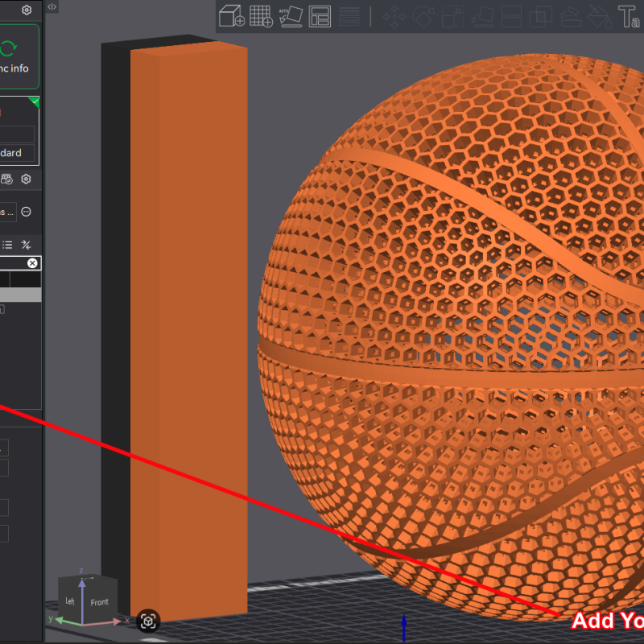Clear the search field with X button
The width and height of the screenshot is (644, 644).
32,263
